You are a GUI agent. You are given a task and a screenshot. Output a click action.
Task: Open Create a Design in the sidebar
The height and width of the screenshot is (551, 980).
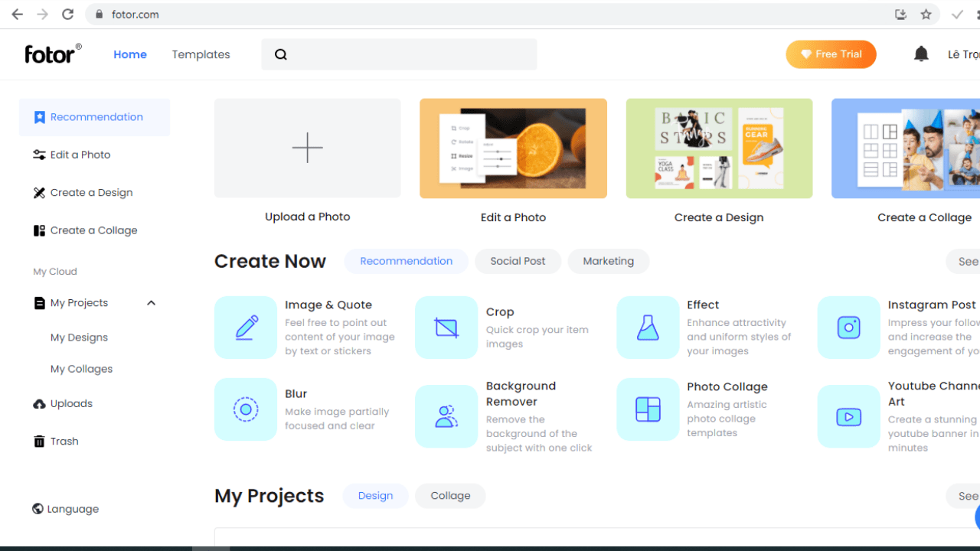(x=83, y=193)
